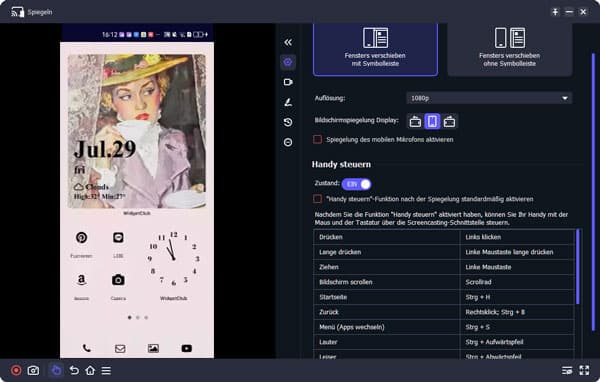
Task: Open the recording settings sidebar icon
Action: tap(288, 82)
